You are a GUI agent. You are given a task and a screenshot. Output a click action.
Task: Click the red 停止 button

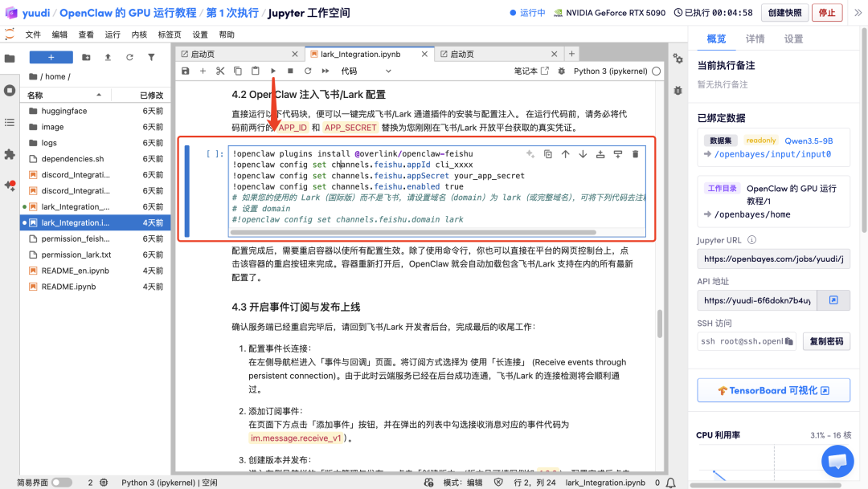(827, 13)
